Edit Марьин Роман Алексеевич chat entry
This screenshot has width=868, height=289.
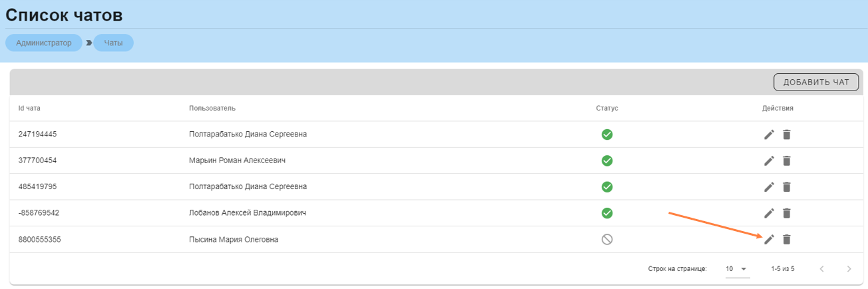[x=769, y=160]
